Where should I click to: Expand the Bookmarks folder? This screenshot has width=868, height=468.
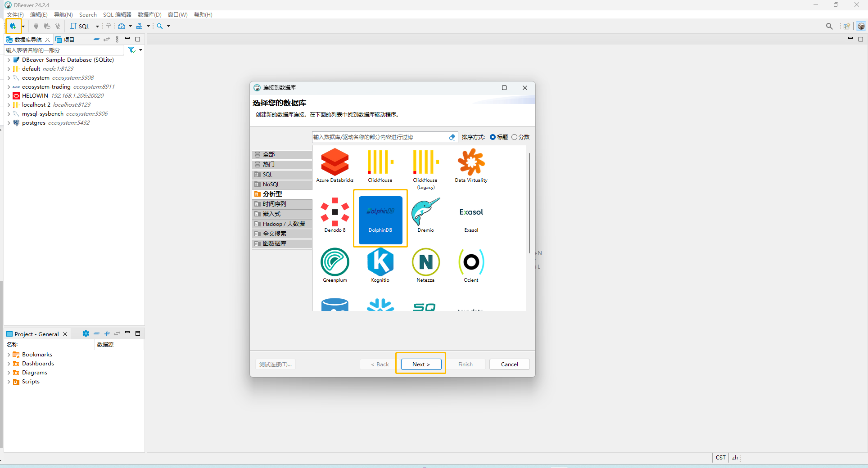[9, 355]
